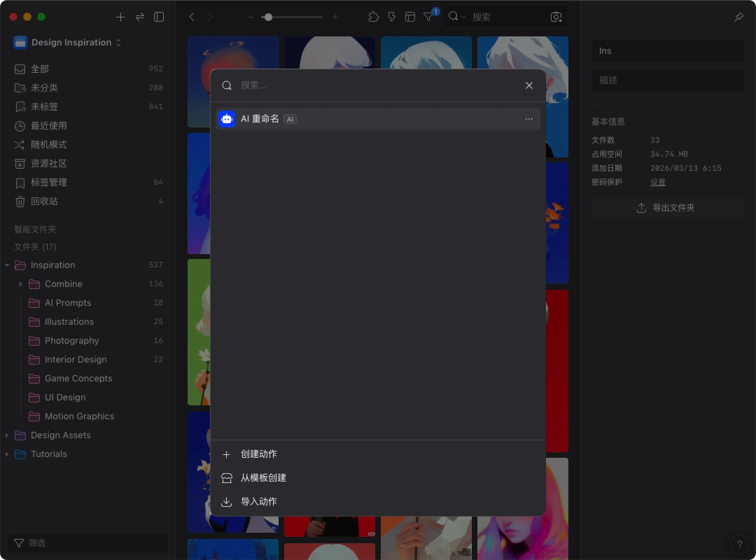This screenshot has width=756, height=560.
Task: Open the actions lightning bolt icon
Action: (392, 17)
